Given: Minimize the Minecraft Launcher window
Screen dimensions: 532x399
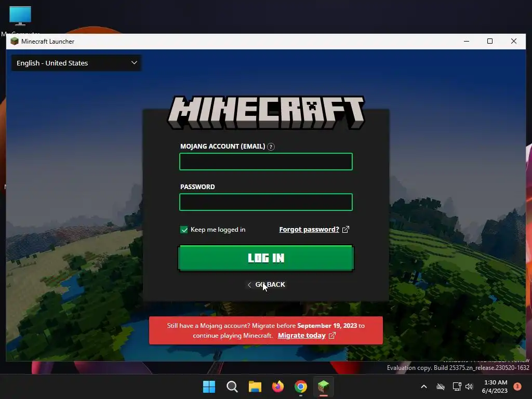Looking at the screenshot, I should (x=467, y=42).
